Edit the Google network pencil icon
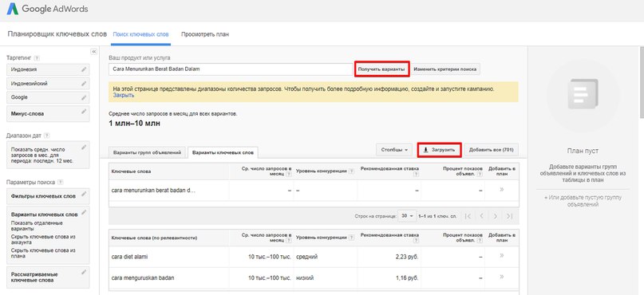Viewport: 644px width, 295px height. pos(85,97)
